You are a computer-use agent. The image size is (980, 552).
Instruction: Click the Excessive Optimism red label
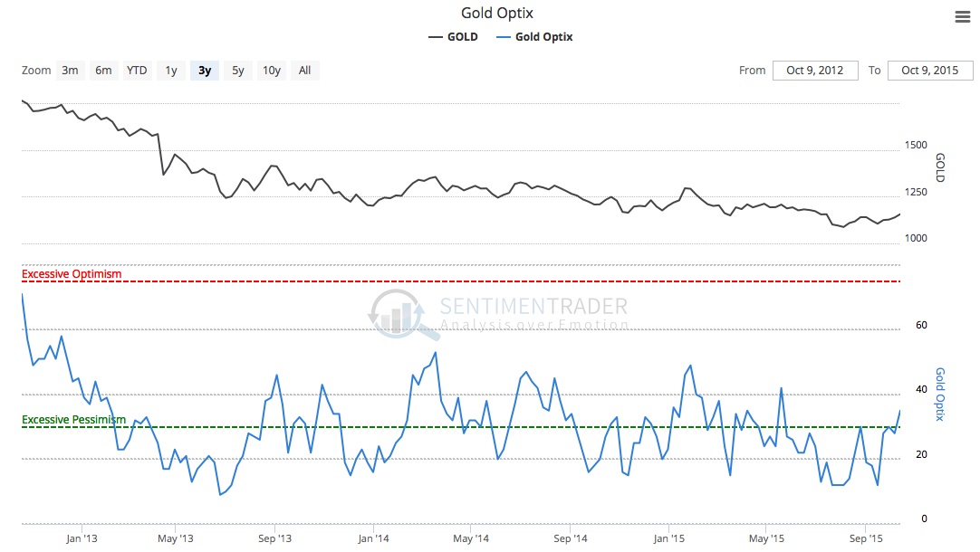(72, 274)
